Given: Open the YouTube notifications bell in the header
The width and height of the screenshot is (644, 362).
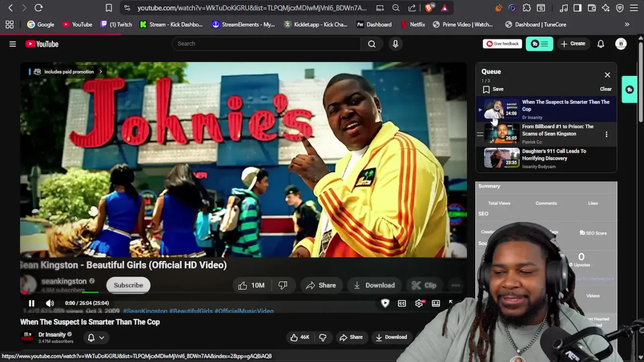Looking at the screenshot, I should click(601, 44).
